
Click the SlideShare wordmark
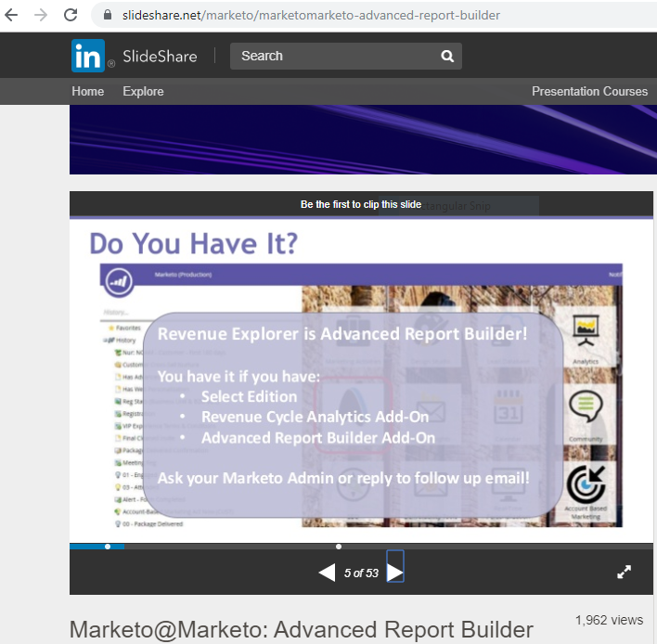160,57
